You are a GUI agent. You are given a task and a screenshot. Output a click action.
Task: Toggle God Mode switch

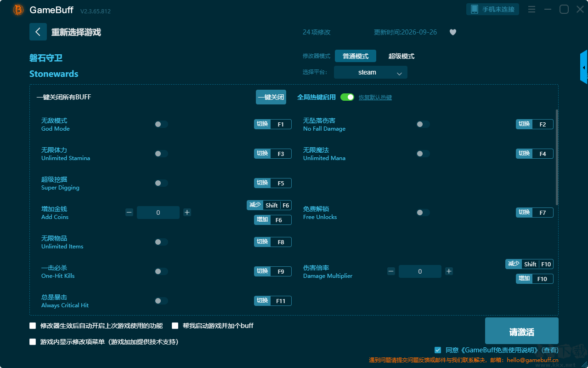[x=161, y=124]
